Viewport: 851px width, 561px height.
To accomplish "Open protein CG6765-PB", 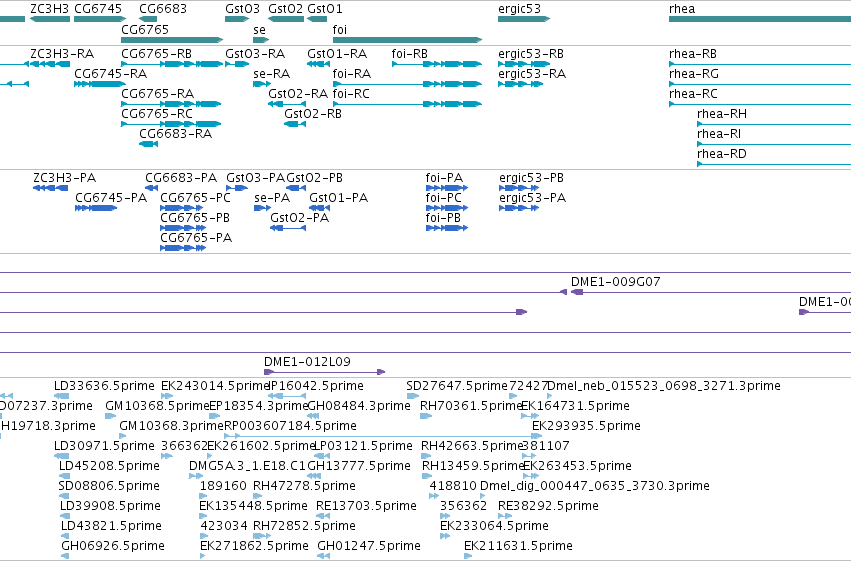I will coord(195,218).
